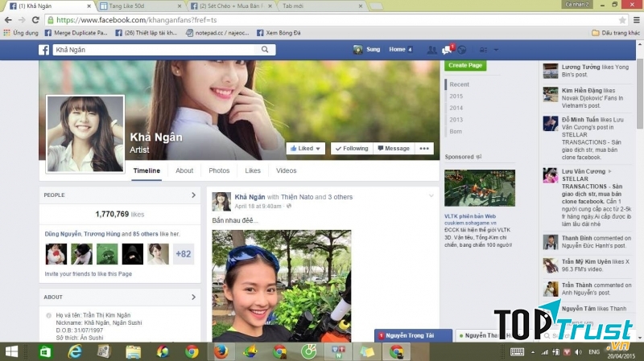The width and height of the screenshot is (644, 361).
Task: Open File Explorer in taskbar
Action: tap(133, 351)
